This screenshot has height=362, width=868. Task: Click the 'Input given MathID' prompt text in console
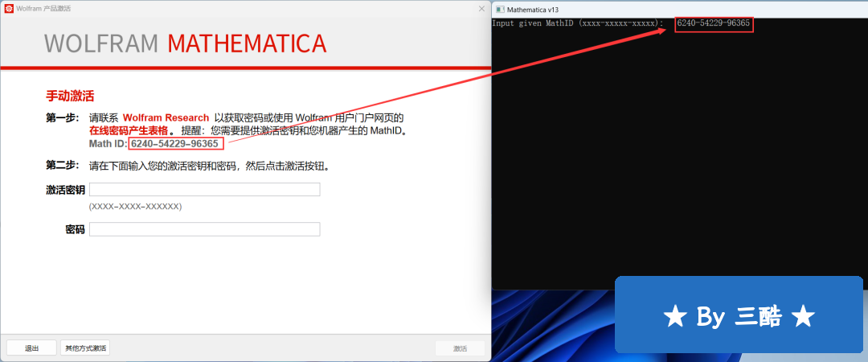coord(578,23)
